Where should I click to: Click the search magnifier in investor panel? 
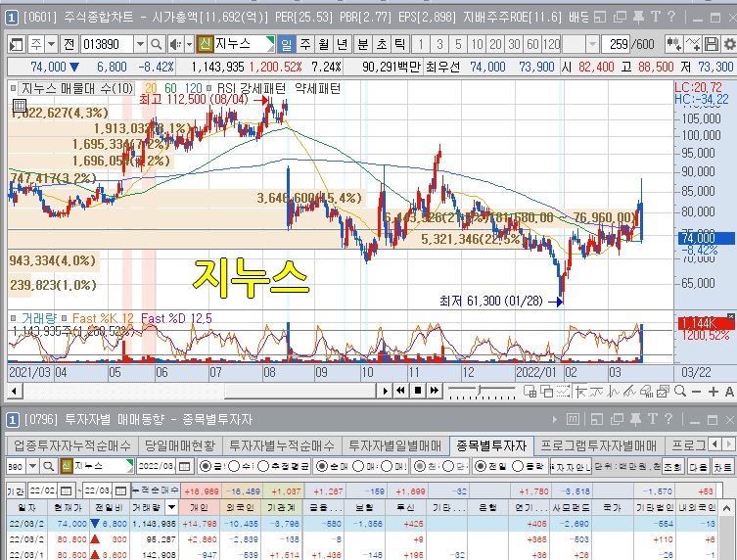pos(48,466)
